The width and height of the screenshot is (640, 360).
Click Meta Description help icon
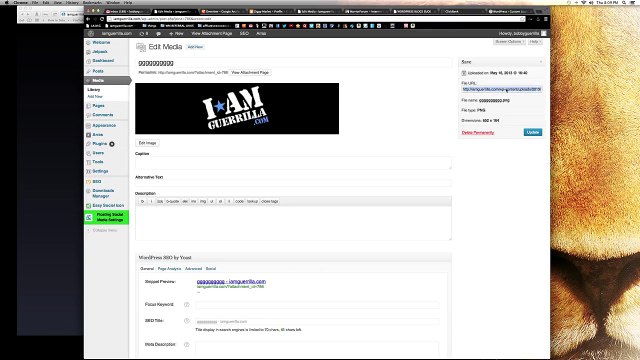(x=187, y=345)
